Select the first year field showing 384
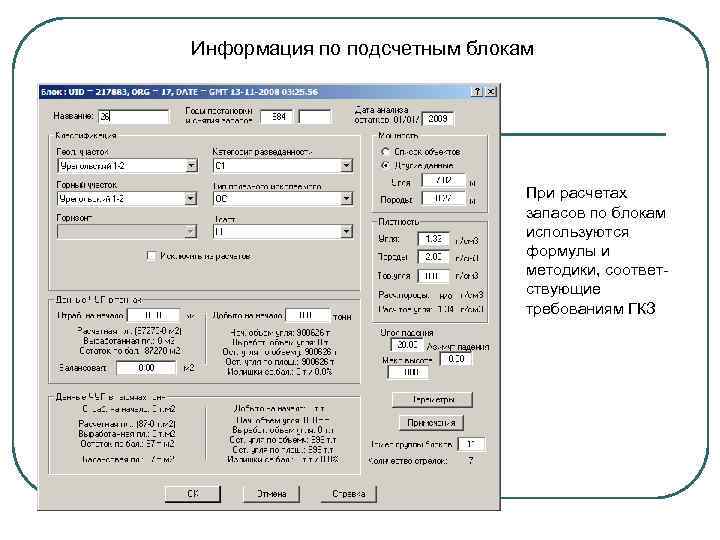This screenshot has height=540, width=720. (x=276, y=117)
